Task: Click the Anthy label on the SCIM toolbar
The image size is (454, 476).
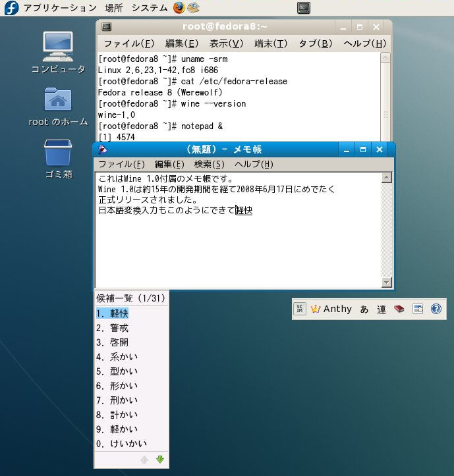Action: 337,309
